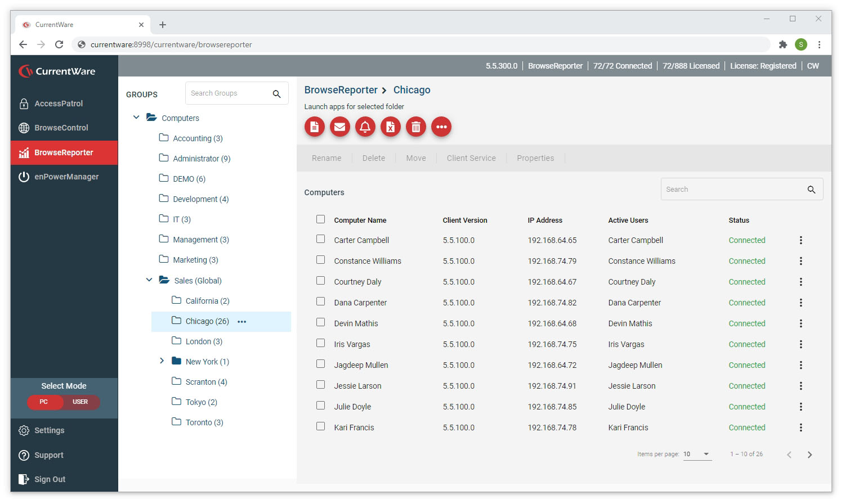
Task: Open a new browser tab
Action: pyautogui.click(x=163, y=25)
